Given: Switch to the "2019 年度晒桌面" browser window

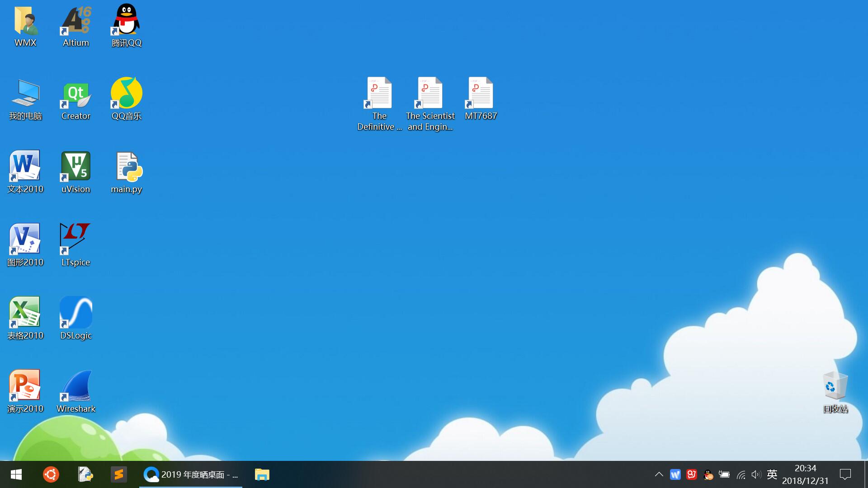Looking at the screenshot, I should click(x=191, y=474).
